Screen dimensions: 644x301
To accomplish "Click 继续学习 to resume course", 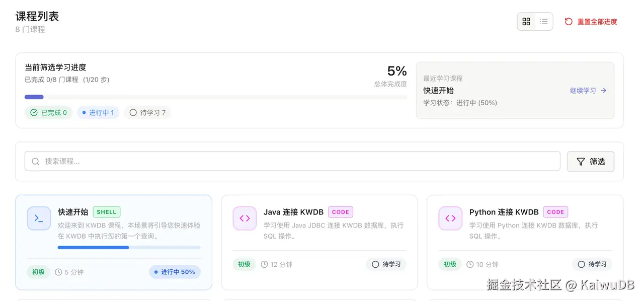I will click(x=583, y=91).
